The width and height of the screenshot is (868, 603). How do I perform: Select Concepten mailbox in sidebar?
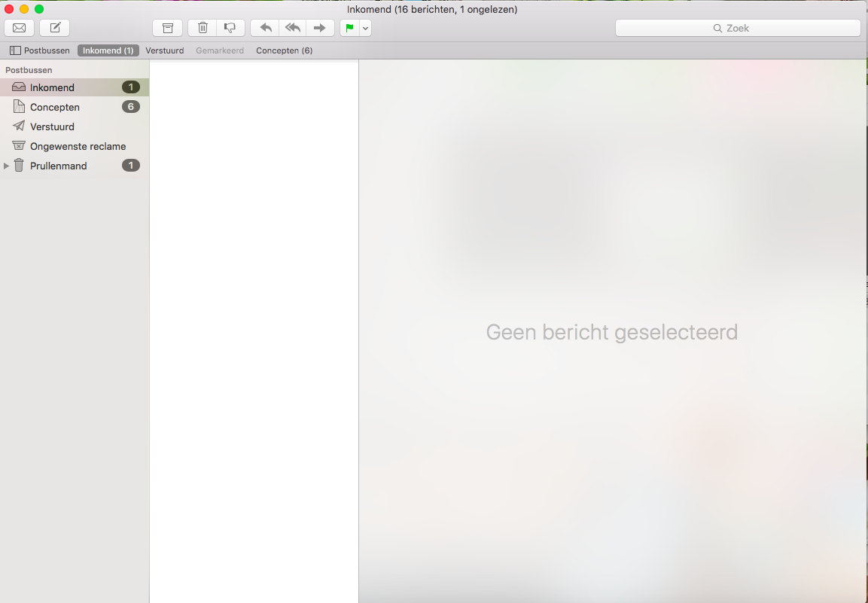click(x=55, y=107)
